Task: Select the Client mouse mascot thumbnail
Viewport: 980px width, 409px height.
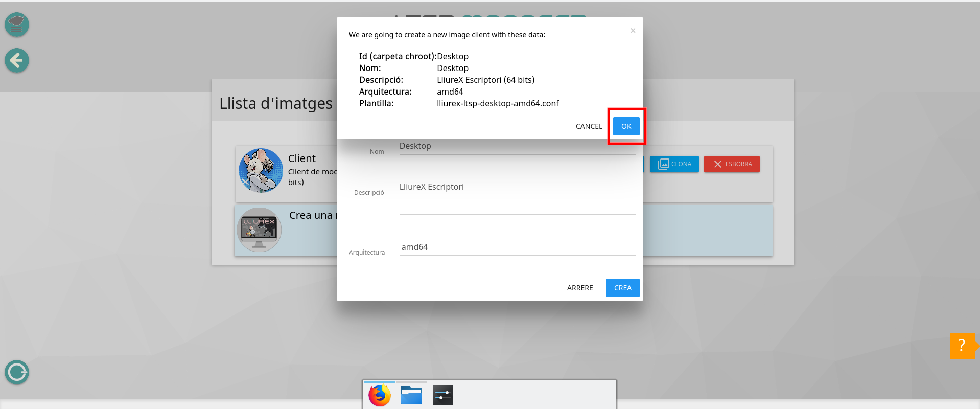Action: [x=261, y=171]
